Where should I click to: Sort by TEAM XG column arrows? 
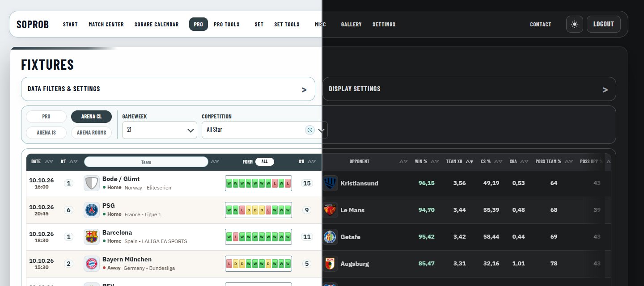(469, 162)
